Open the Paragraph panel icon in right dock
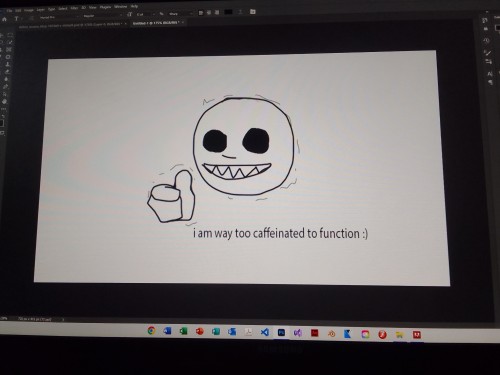 491,82
